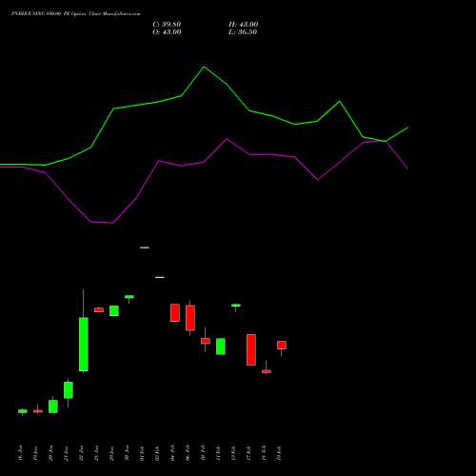The width and height of the screenshot is (476, 476).
Task: Click the '04 Feb' date label
Action: 172,453
